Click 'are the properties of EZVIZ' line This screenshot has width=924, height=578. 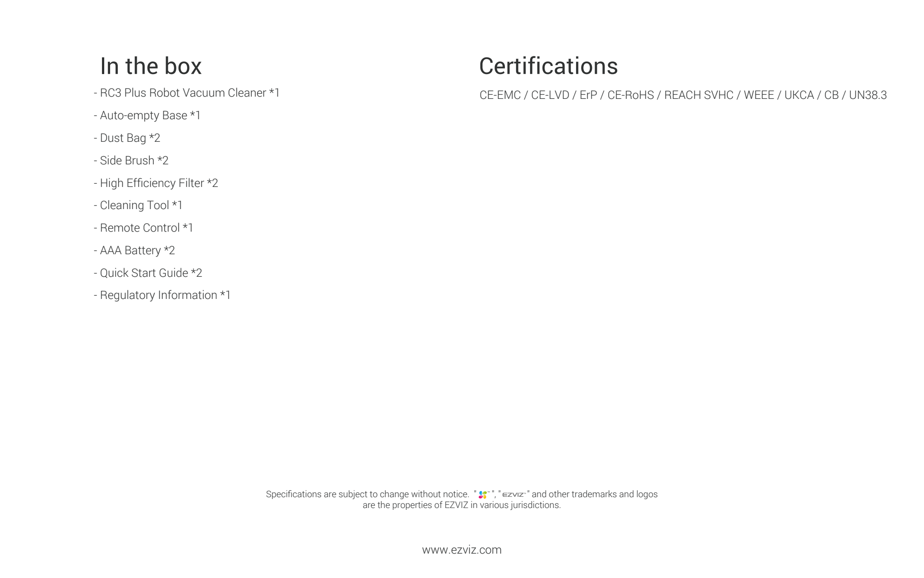click(x=462, y=505)
